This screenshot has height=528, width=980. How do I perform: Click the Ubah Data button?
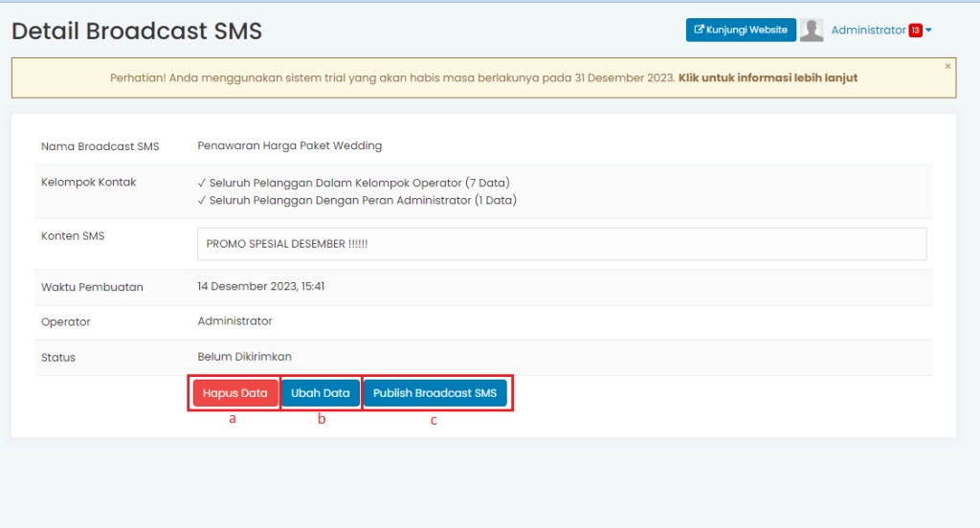pyautogui.click(x=321, y=393)
